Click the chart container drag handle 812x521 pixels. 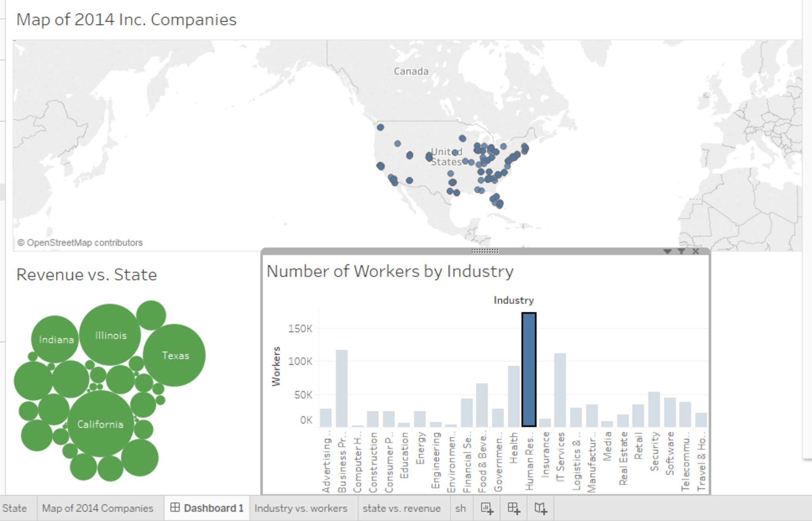pos(485,251)
